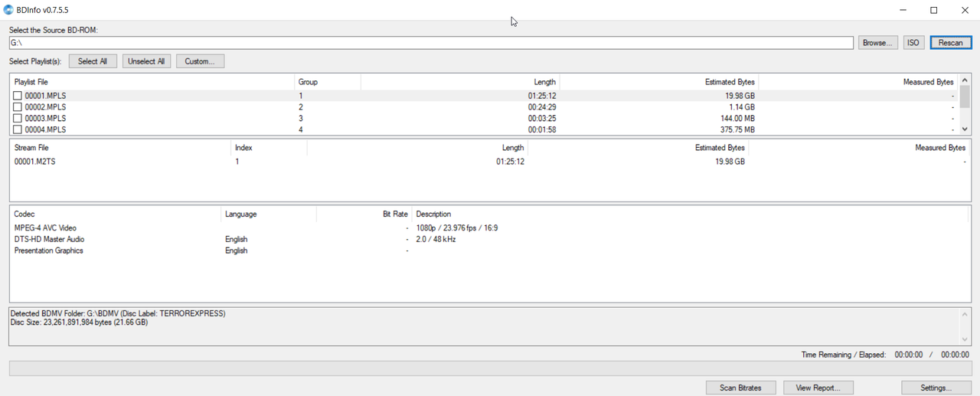
Task: Check the 00001.MPLS playlist checkbox
Action: [x=18, y=96]
